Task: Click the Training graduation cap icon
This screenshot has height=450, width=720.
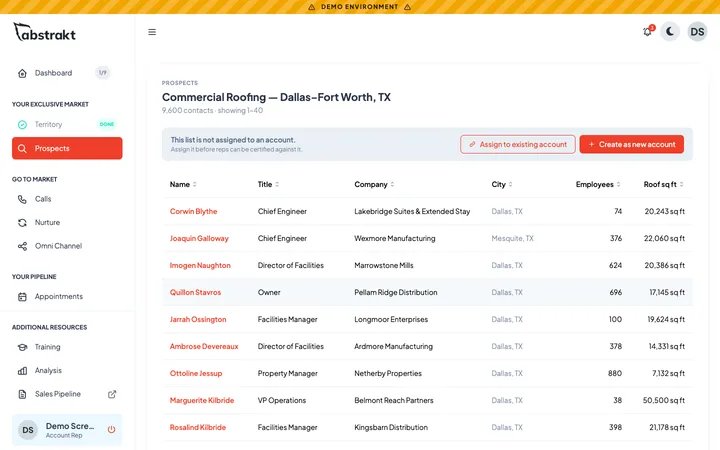Action: [22, 347]
